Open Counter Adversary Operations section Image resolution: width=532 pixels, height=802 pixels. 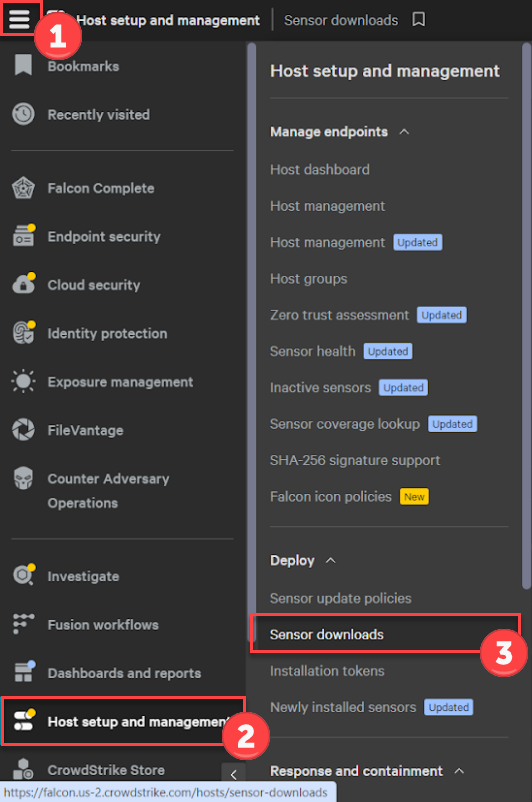point(108,491)
